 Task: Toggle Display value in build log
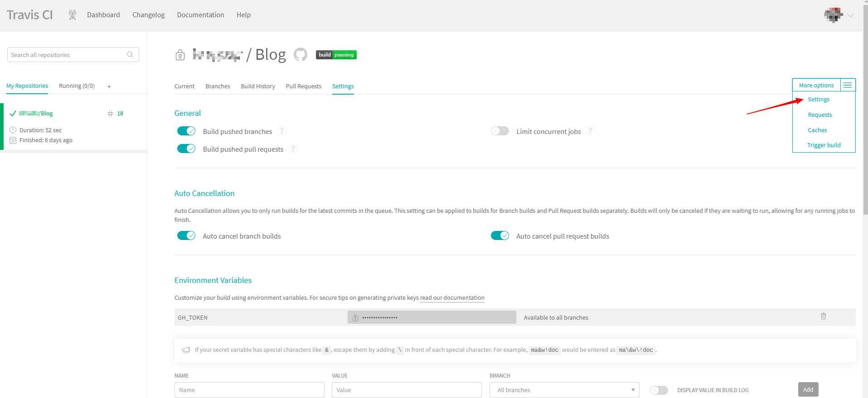(x=659, y=390)
